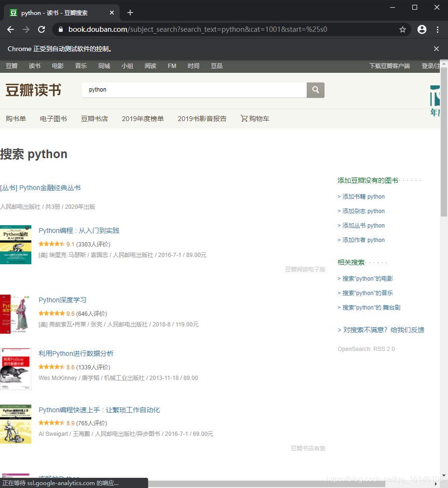Click the vertical scrollbar thumb
The image size is (448, 488).
[444, 142]
